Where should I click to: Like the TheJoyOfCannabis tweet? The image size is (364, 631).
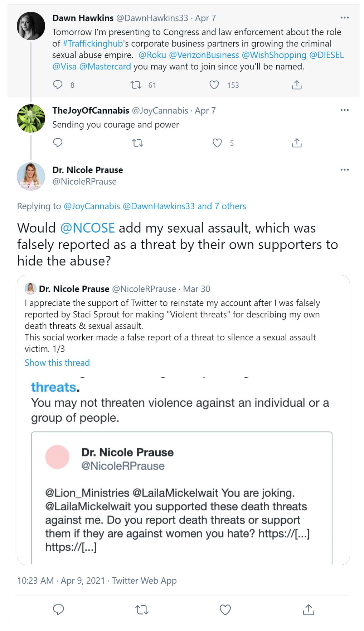coord(217,143)
